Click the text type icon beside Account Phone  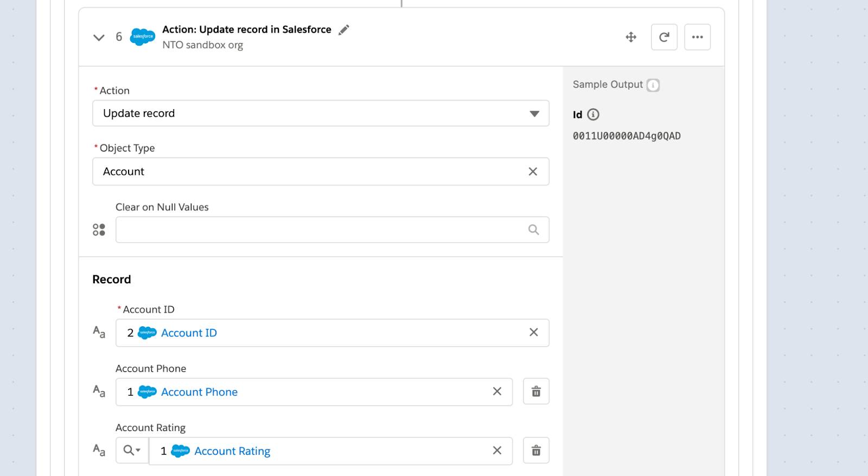(x=99, y=391)
